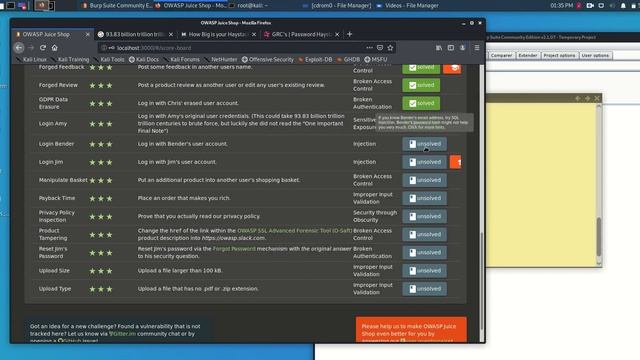
Task: Click unsolved button for Upload Type
Action: 424,289
